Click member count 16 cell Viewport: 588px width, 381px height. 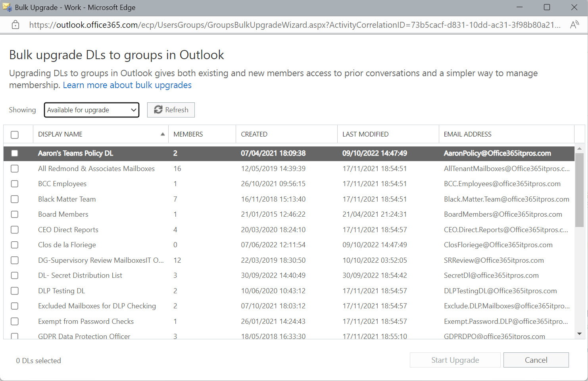[x=177, y=169]
